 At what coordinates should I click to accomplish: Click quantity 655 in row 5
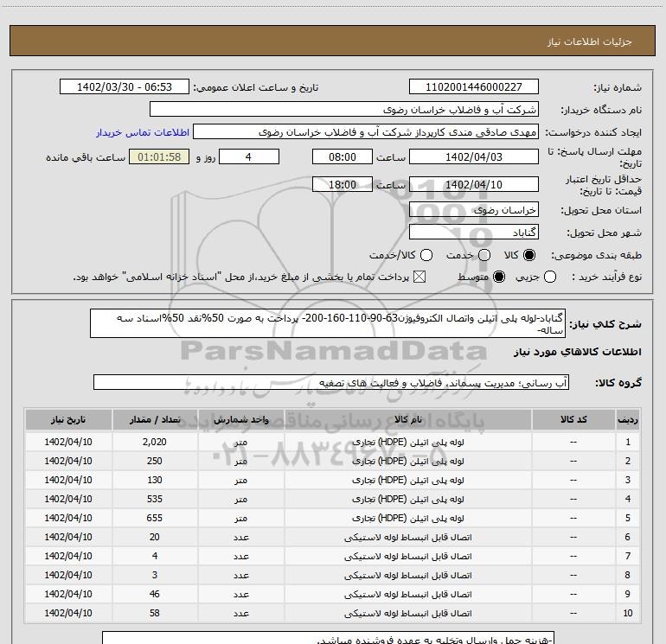pos(155,518)
